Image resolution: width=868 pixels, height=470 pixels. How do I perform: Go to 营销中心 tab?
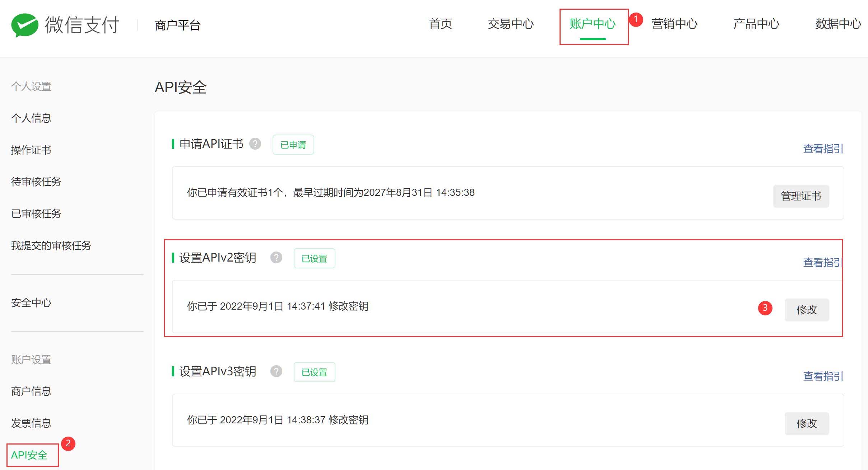tap(674, 24)
